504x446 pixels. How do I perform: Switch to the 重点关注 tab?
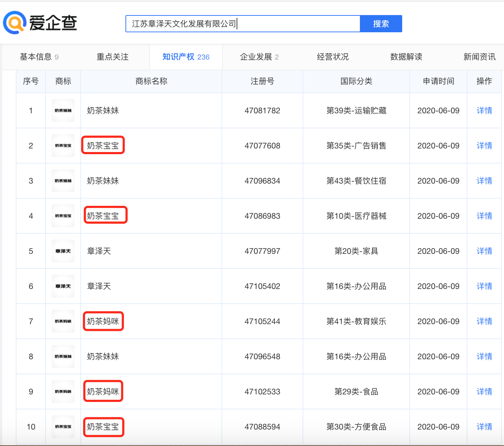113,57
